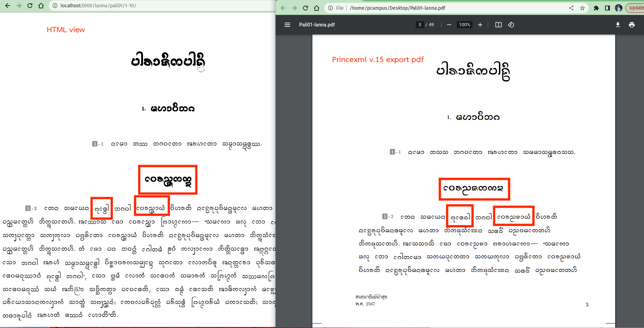This screenshot has width=644, height=328.
Task: Toggle the browser side panel
Action: tap(607, 8)
